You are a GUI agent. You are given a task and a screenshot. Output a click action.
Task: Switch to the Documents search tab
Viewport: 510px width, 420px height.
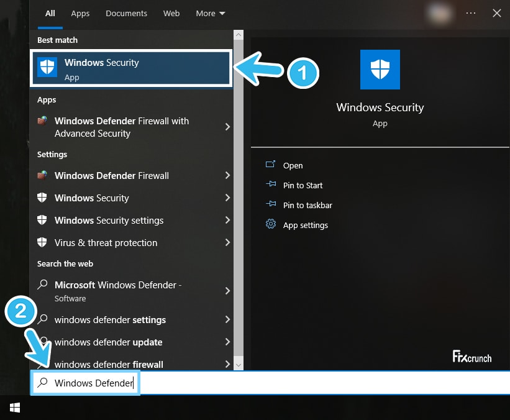pos(126,13)
